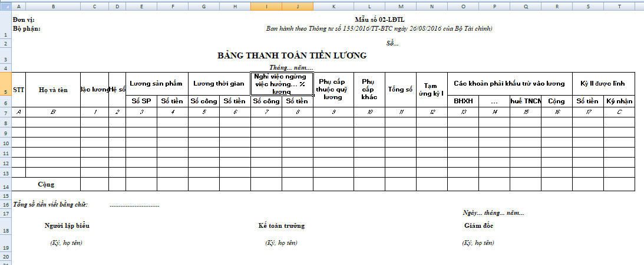Select the Người lập biểu cell
Screen dimensions: 644x265
pos(67,226)
